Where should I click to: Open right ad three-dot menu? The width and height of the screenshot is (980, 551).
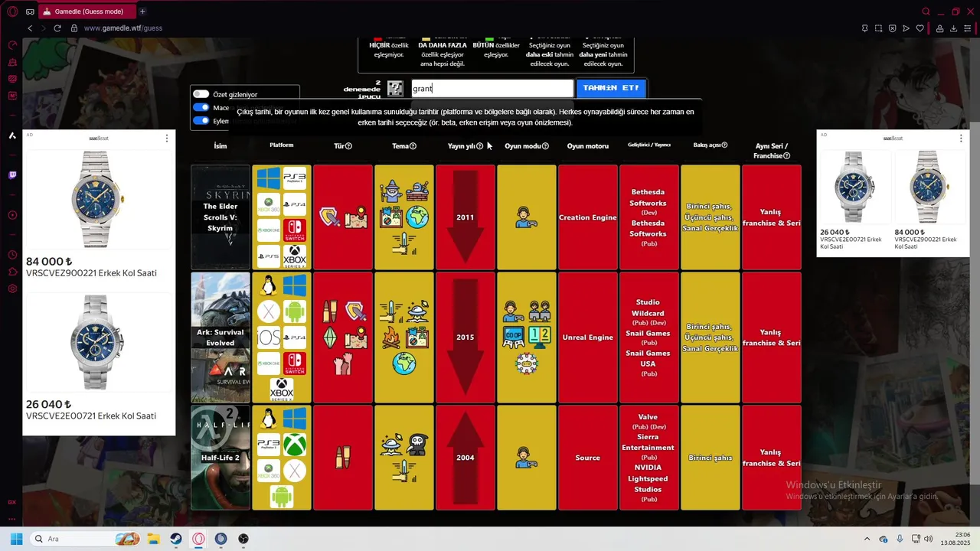coord(961,139)
